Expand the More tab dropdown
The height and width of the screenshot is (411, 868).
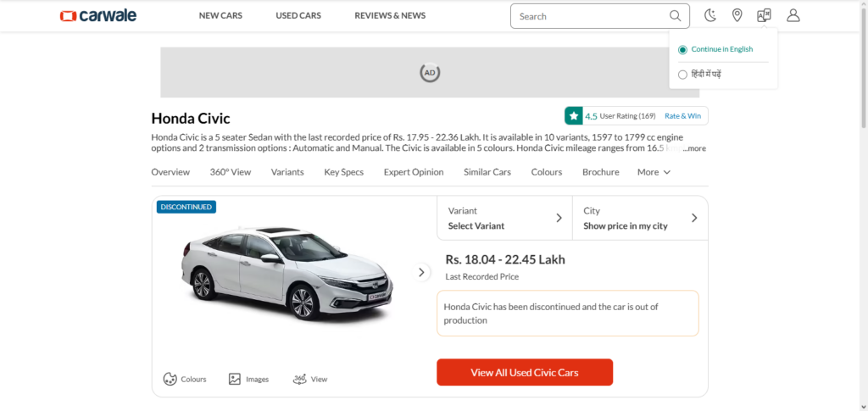[x=654, y=172]
